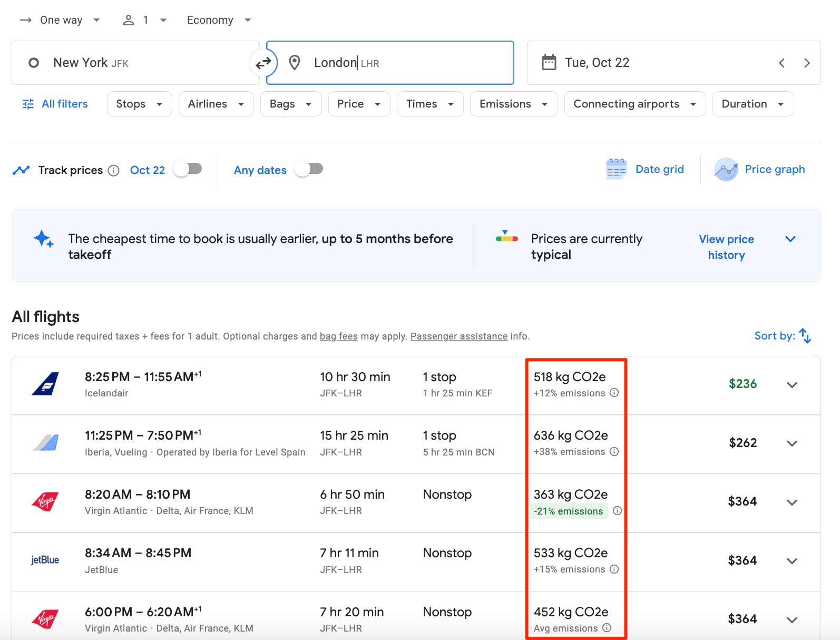The width and height of the screenshot is (840, 640).
Task: Expand the $262 Iberia flight details
Action: [792, 443]
